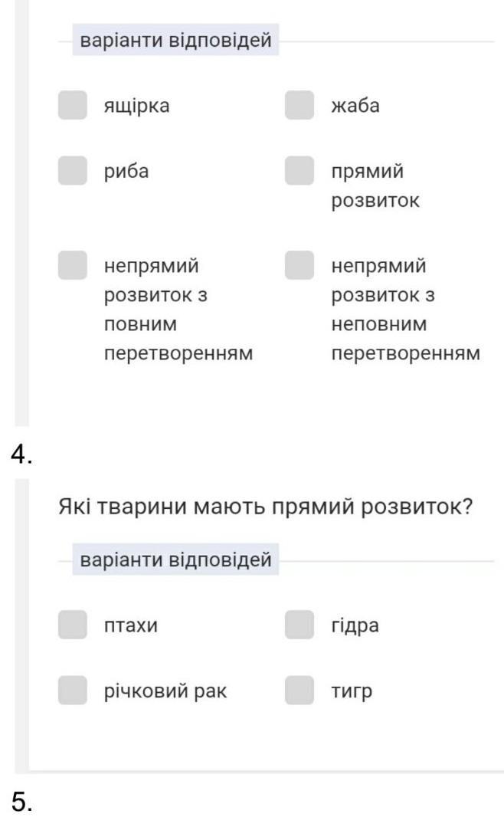Select the риба checkbox

coord(73,171)
